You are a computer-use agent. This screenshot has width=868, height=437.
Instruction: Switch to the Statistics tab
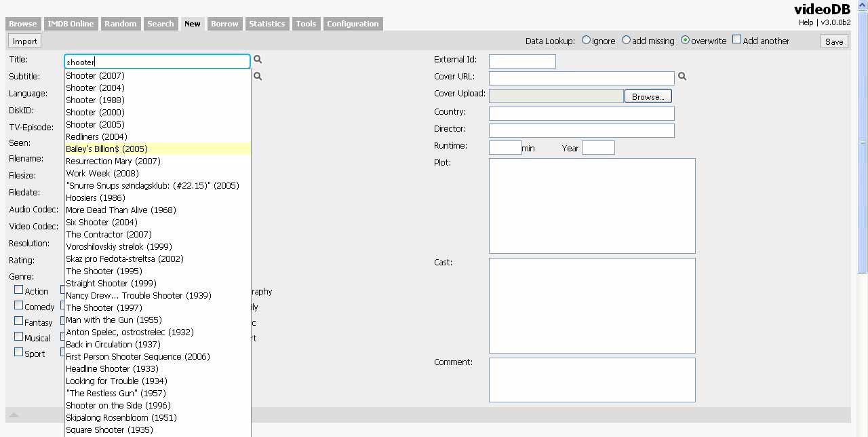(267, 24)
